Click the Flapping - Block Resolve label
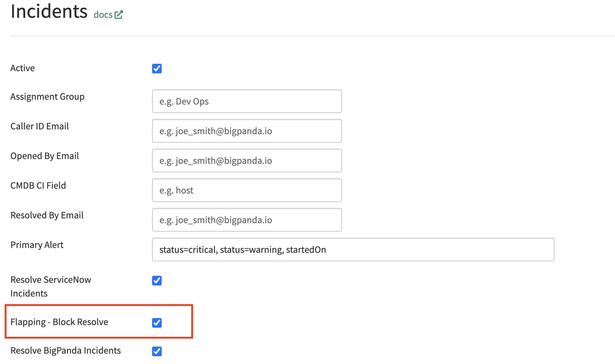 59,322
